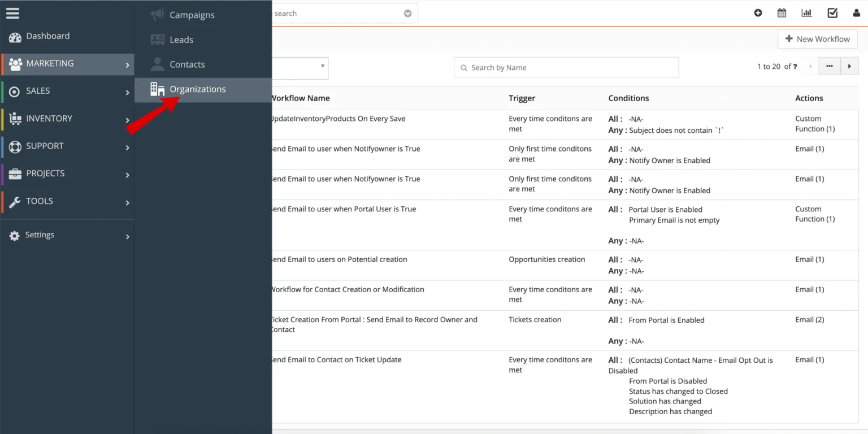The height and width of the screenshot is (434, 868).
Task: Open the workflow for Contact Creation or Modification
Action: (348, 289)
